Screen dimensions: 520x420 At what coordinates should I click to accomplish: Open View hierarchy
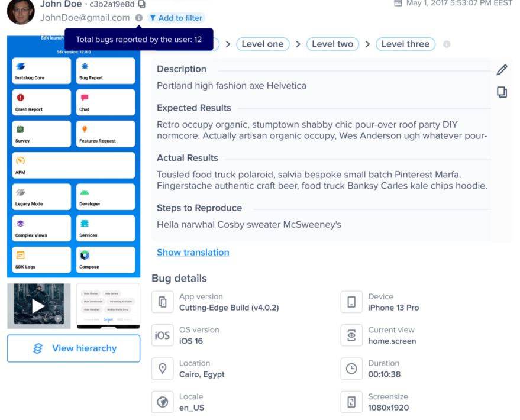click(73, 348)
